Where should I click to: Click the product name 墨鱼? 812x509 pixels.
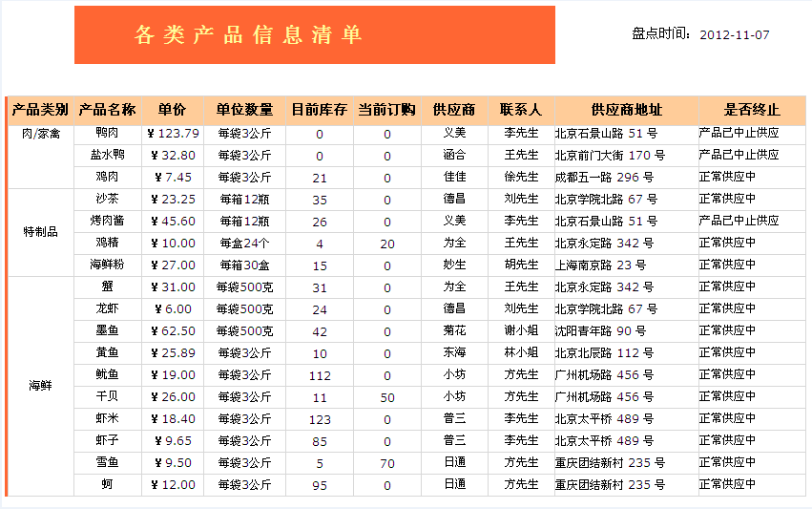click(107, 330)
